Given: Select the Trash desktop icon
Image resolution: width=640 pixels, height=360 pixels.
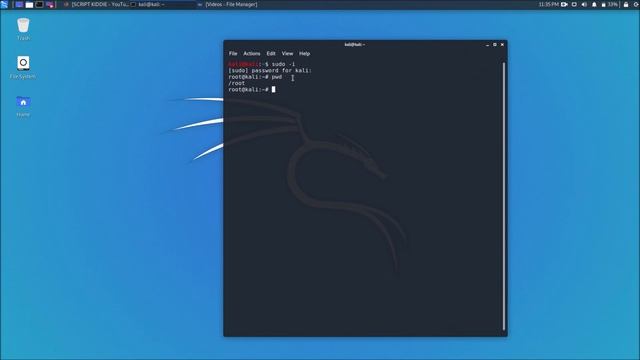Looking at the screenshot, I should (23, 29).
